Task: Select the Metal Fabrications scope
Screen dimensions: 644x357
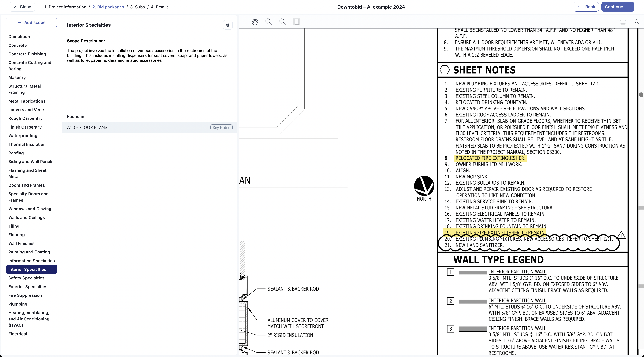Action: (x=27, y=101)
